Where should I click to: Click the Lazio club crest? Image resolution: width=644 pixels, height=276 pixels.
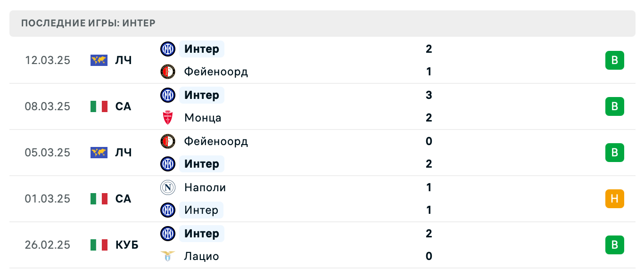[168, 256]
